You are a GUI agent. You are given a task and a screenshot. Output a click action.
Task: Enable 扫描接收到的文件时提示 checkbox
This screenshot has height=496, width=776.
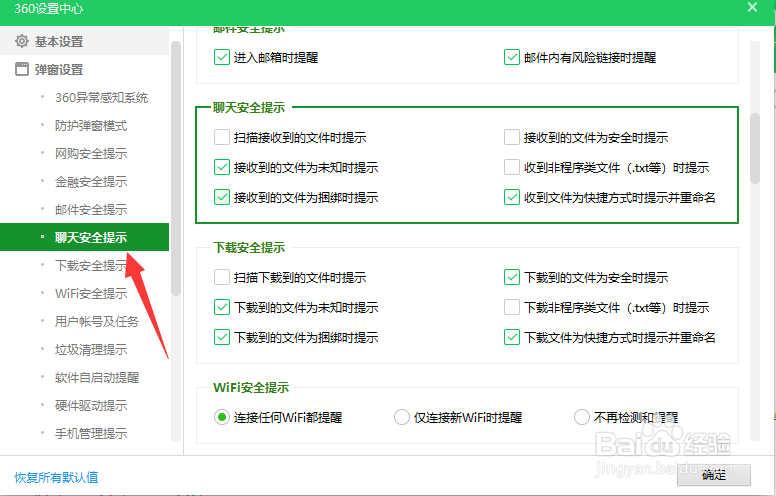coord(222,137)
